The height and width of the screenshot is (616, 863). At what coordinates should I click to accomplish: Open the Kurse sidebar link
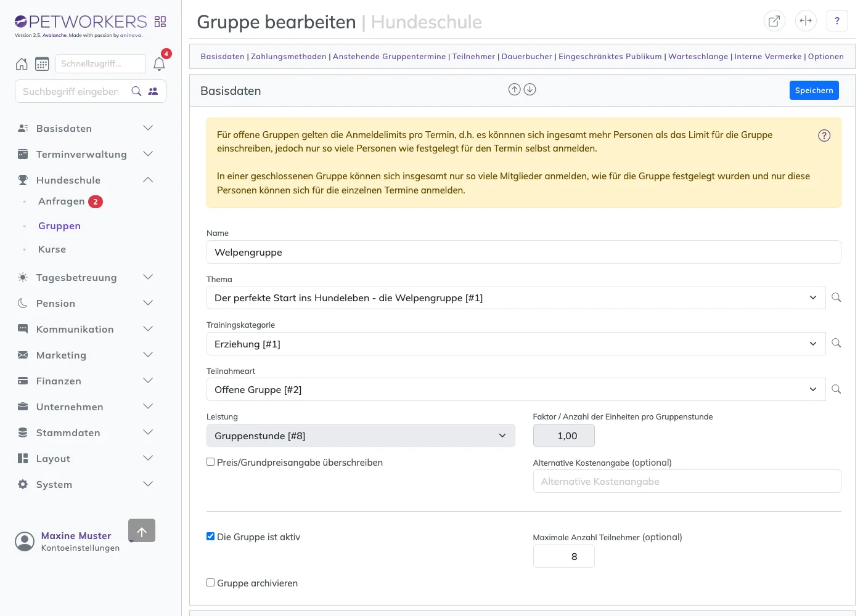point(52,249)
